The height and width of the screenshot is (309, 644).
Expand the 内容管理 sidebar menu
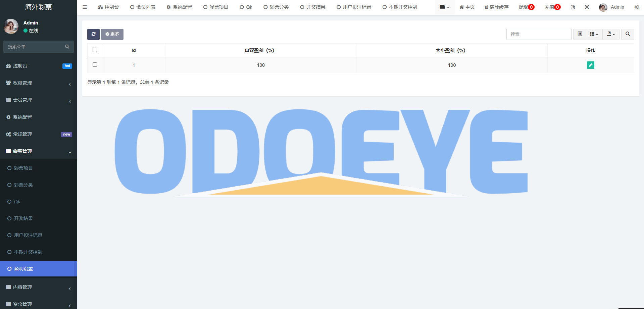tap(39, 287)
